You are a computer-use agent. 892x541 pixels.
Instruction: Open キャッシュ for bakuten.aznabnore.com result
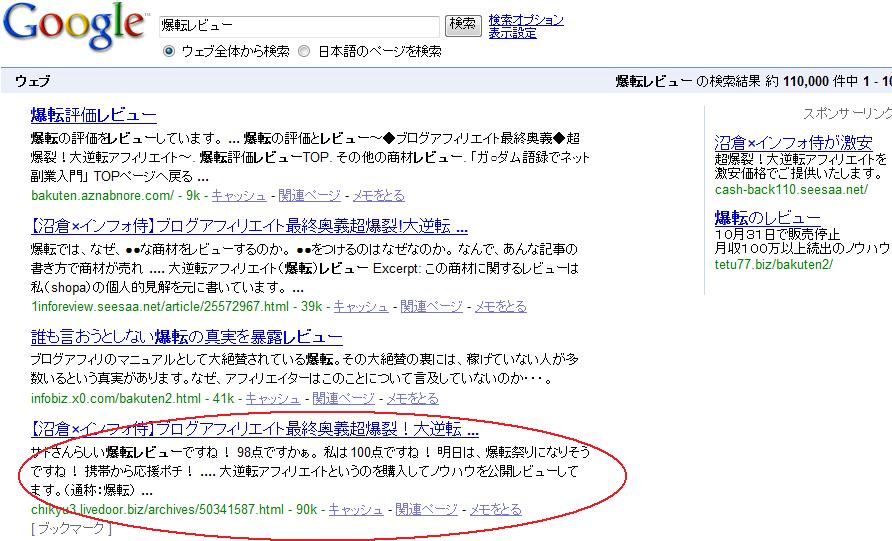click(x=239, y=196)
